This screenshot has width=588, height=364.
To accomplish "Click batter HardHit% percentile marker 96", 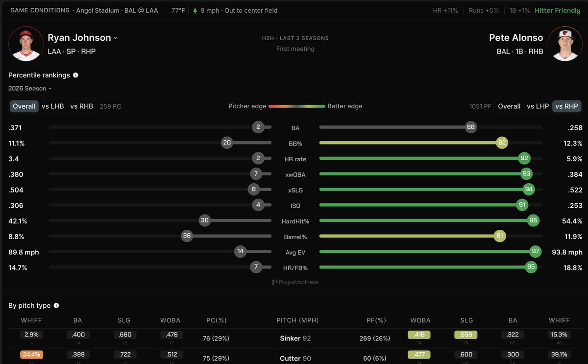I will pyautogui.click(x=533, y=220).
